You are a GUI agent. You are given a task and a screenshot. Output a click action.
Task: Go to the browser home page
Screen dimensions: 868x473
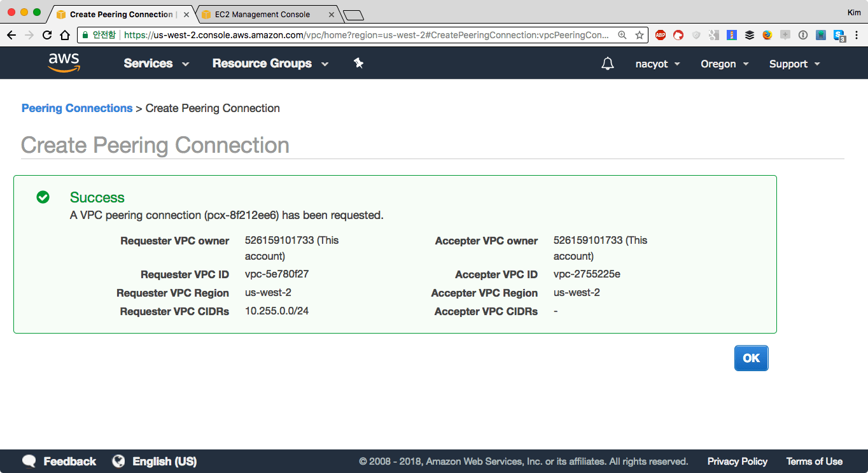pyautogui.click(x=65, y=36)
